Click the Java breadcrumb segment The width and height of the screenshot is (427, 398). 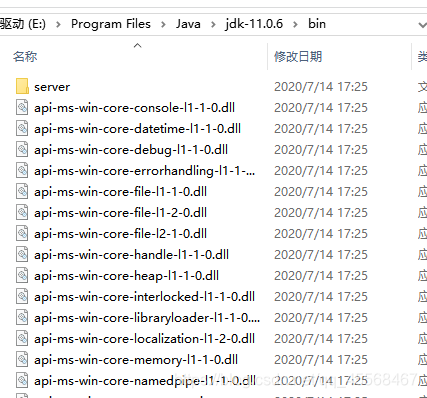tap(188, 24)
